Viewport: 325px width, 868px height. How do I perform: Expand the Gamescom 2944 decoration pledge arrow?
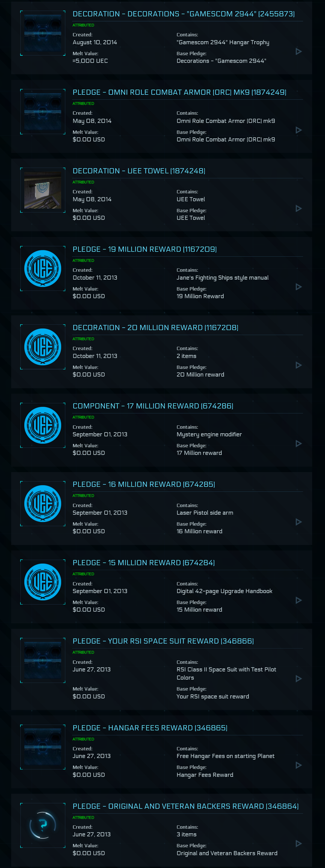point(298,51)
